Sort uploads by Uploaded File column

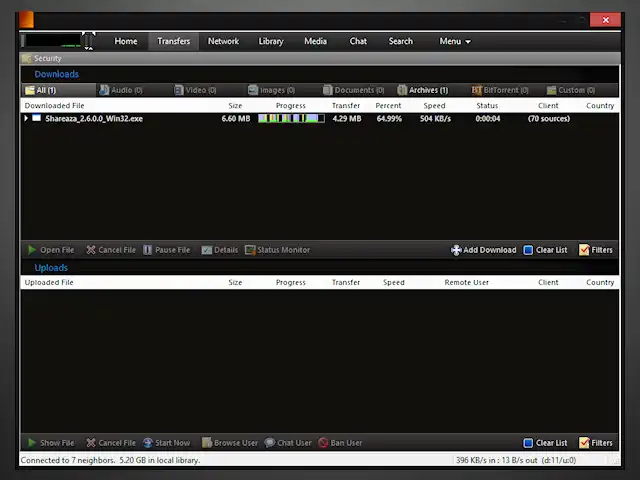[x=49, y=282]
